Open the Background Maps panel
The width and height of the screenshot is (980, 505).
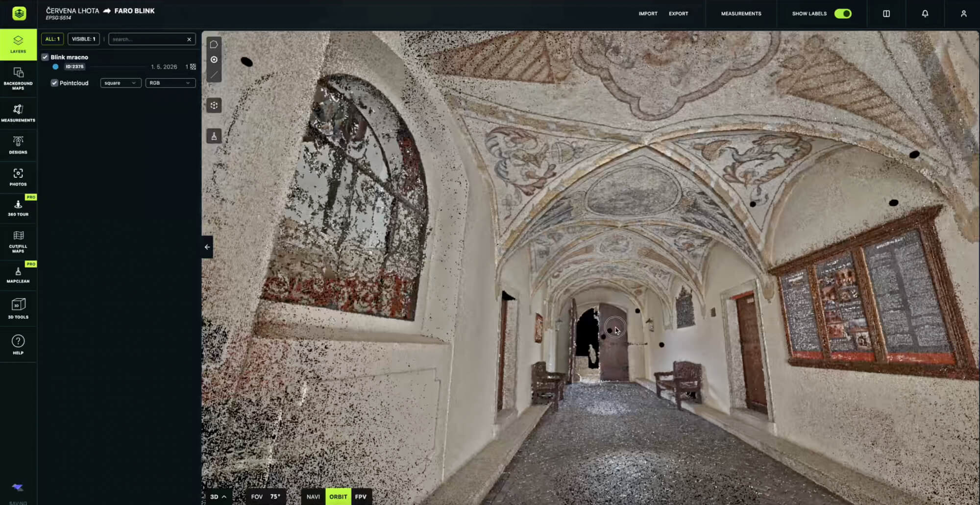pos(18,78)
